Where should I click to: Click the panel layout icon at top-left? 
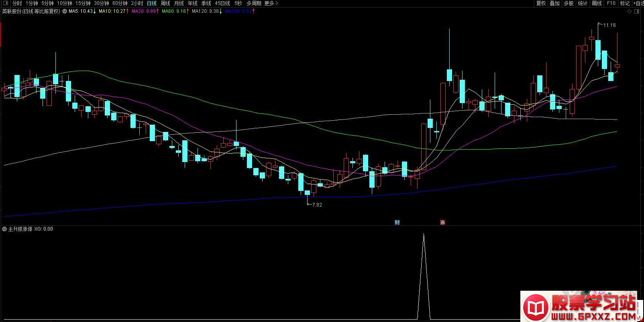5,3
